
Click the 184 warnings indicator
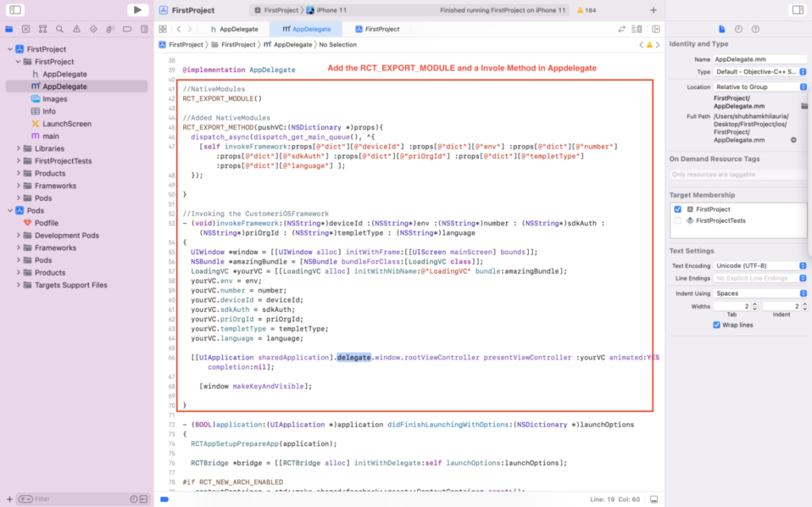pyautogui.click(x=586, y=10)
